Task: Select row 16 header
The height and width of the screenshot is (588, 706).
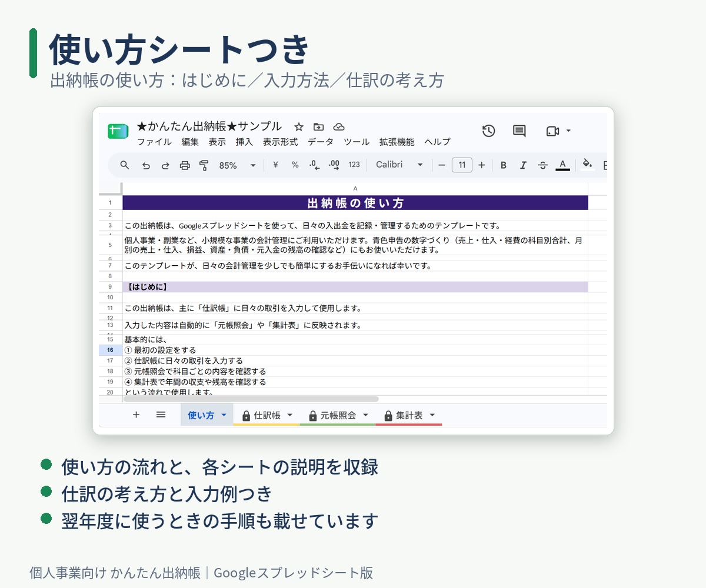Action: (x=110, y=350)
